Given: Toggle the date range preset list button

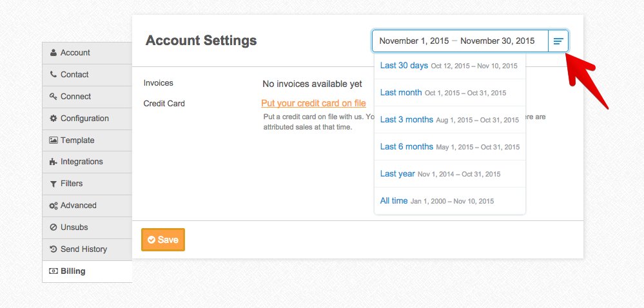Looking at the screenshot, I should pyautogui.click(x=558, y=41).
